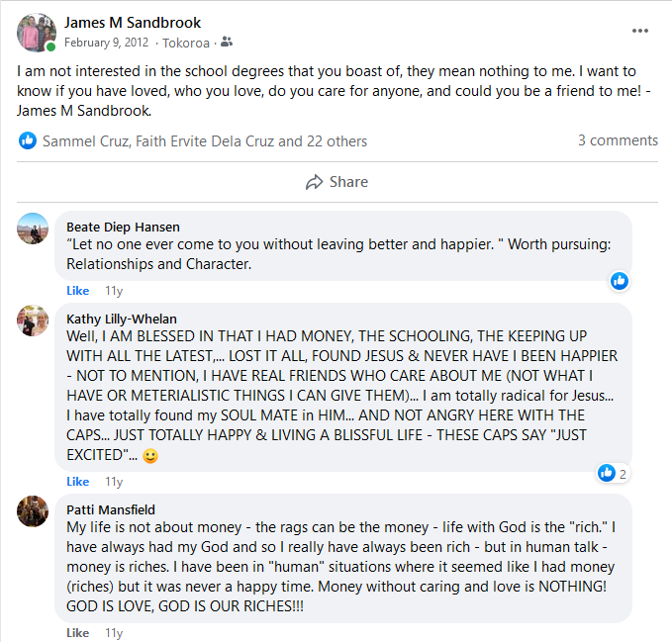Open Patti Mansfield's avatar
Screen dimensions: 672x642
(x=33, y=511)
